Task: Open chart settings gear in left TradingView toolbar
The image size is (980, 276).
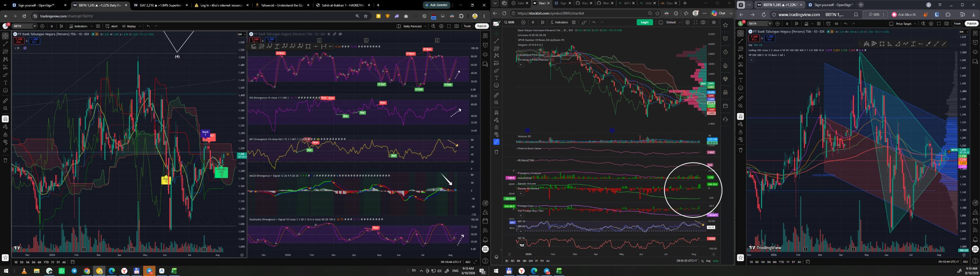Action: click(x=441, y=26)
